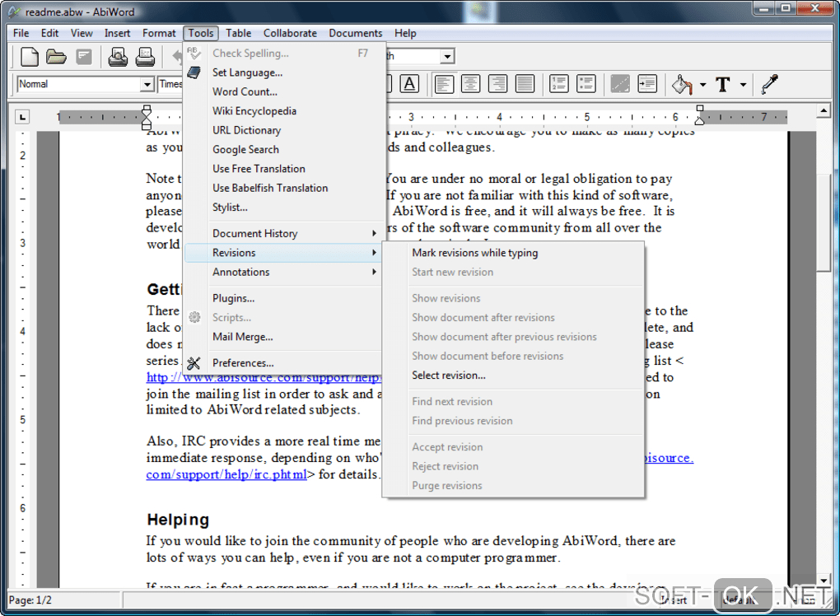Click the tab stop type selector on ruler
This screenshot has height=616, width=840.
(22, 117)
